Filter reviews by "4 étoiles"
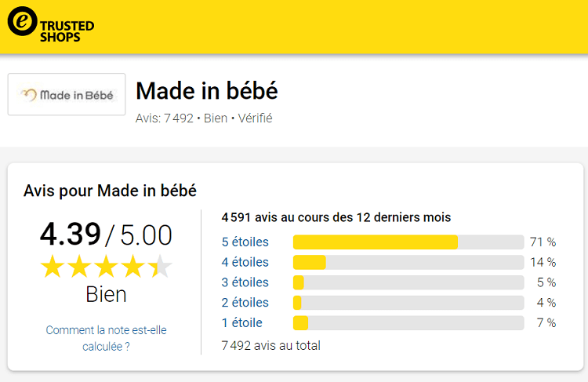This screenshot has width=588, height=382. pos(245,262)
